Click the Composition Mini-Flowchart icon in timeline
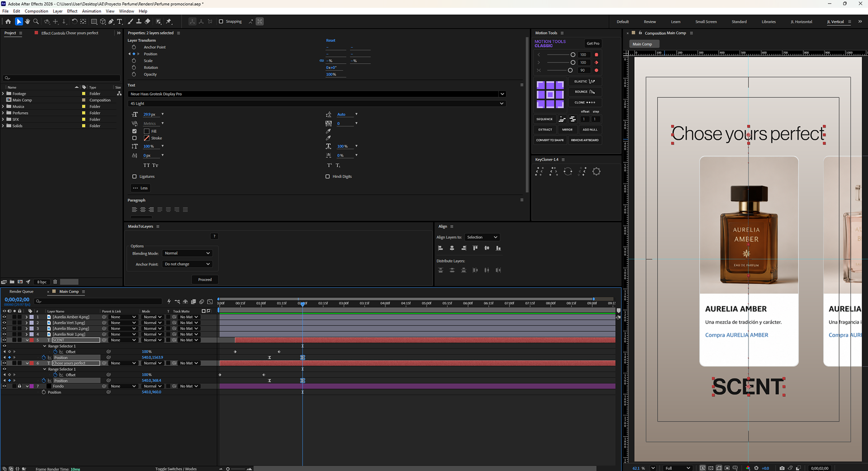 pos(177,301)
